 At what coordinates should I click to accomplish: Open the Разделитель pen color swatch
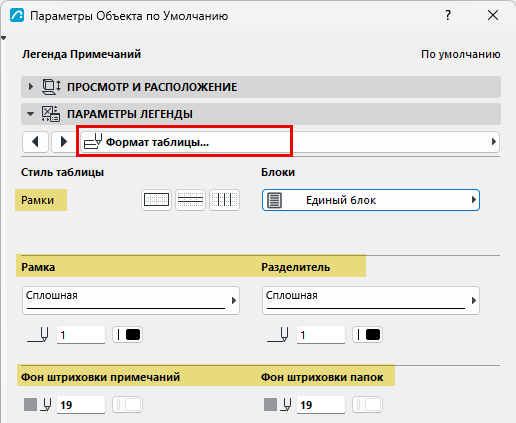click(x=367, y=335)
